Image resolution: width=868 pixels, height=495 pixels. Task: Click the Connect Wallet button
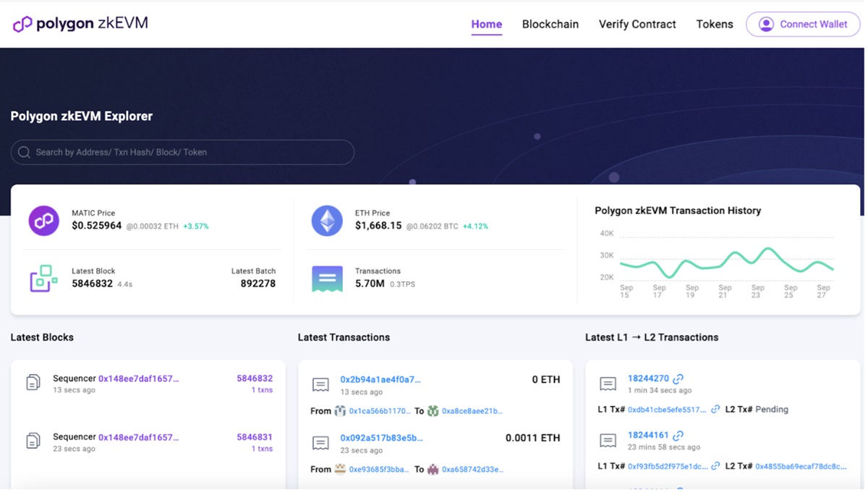tap(803, 24)
